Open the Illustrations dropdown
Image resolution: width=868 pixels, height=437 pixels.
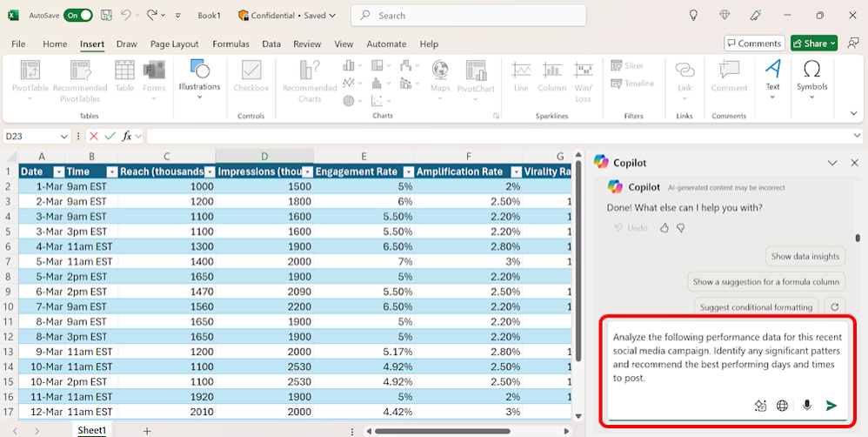(199, 80)
